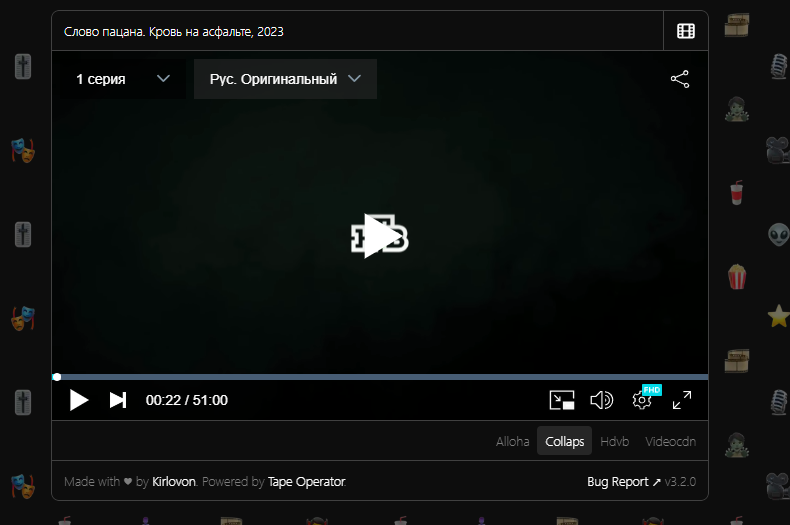Open the share icon in the player
This screenshot has width=790, height=525.
(x=680, y=79)
